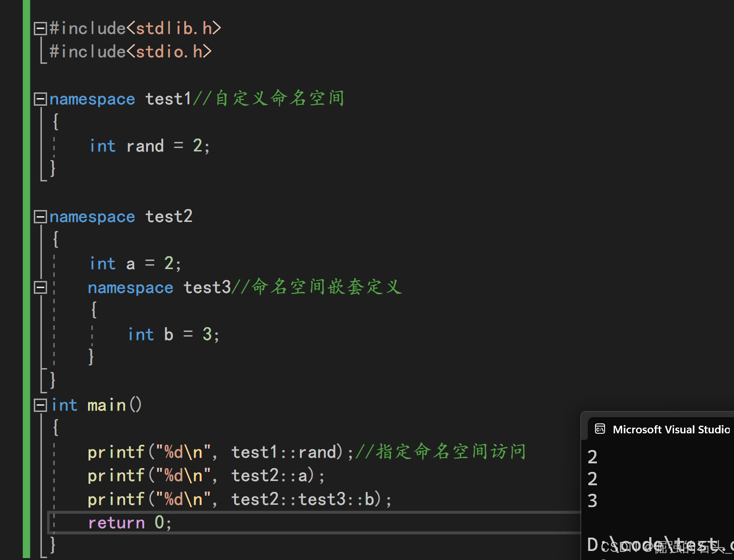
Task: Place cursor on the return 0 line
Action: pyautogui.click(x=129, y=523)
